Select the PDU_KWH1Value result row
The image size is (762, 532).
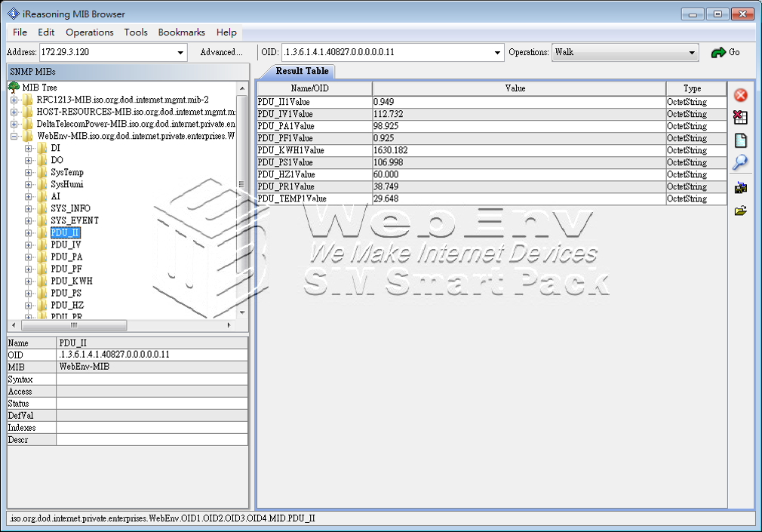(x=492, y=150)
